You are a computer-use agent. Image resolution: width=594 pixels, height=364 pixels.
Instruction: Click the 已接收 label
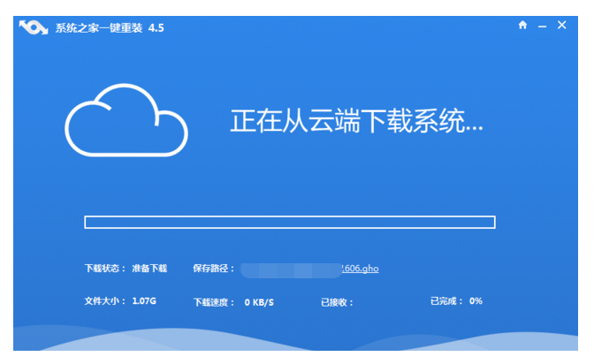point(337,302)
